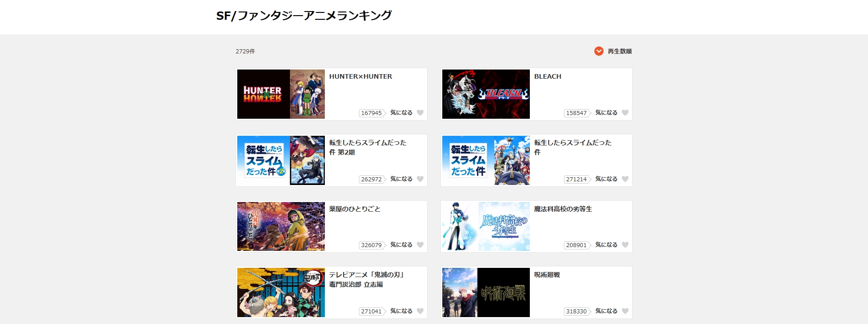This screenshot has width=868, height=324.
Task: Click the 167945 play count badge
Action: point(372,113)
